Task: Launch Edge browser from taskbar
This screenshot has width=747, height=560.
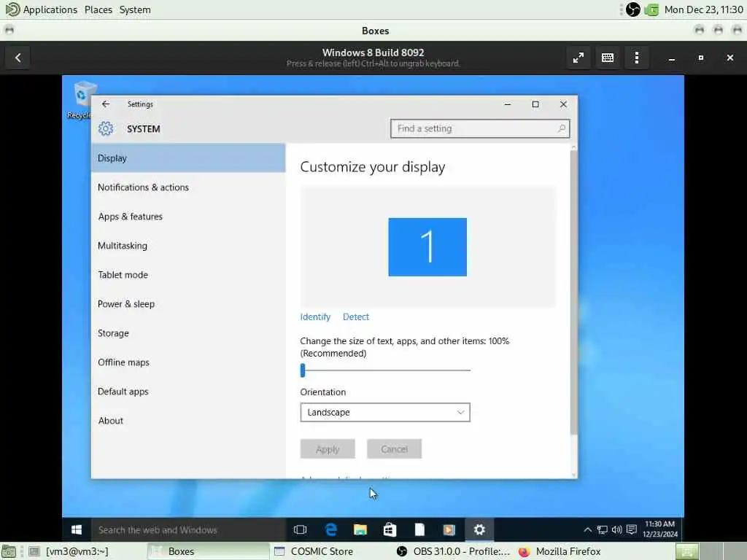Action: tap(330, 529)
